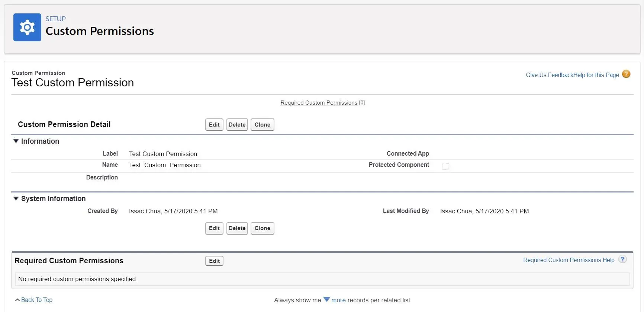Image resolution: width=644 pixels, height=312 pixels.
Task: Show more records per related list arrow
Action: coord(326,299)
